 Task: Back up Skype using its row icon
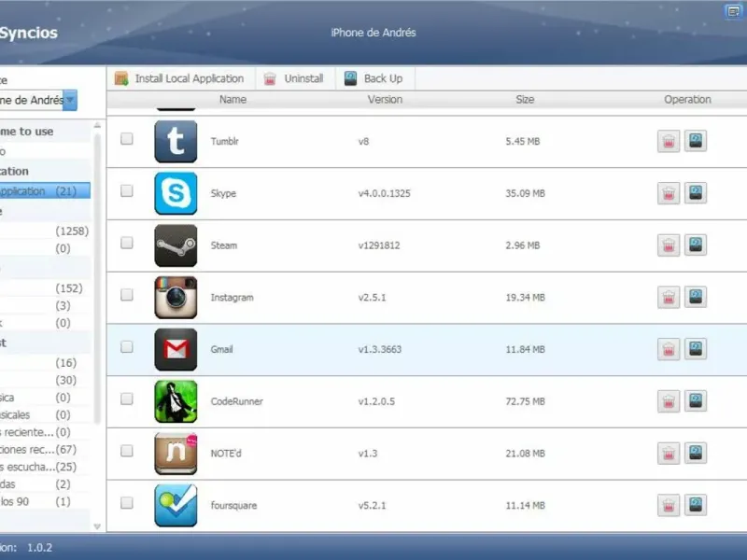(x=696, y=193)
